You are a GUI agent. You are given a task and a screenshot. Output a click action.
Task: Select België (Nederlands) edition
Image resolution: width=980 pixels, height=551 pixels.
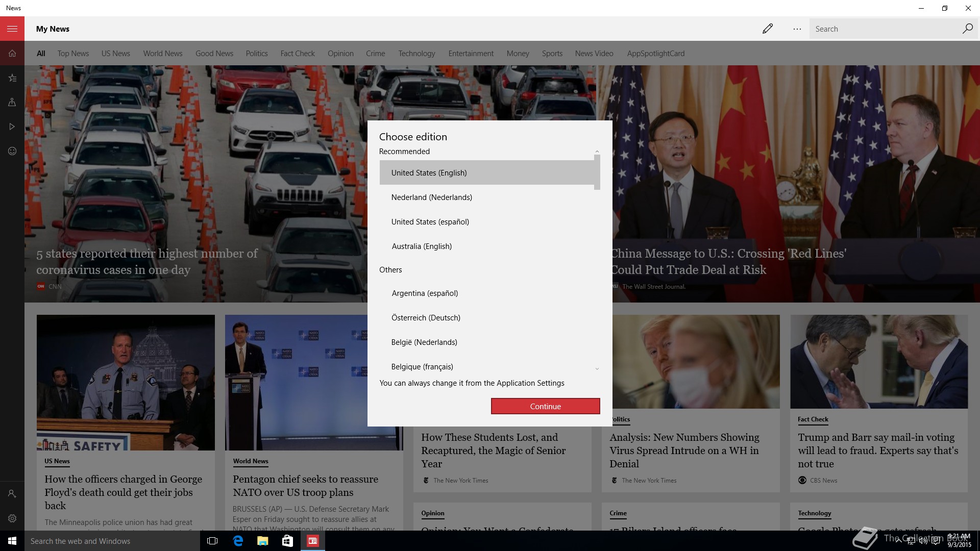pyautogui.click(x=487, y=342)
